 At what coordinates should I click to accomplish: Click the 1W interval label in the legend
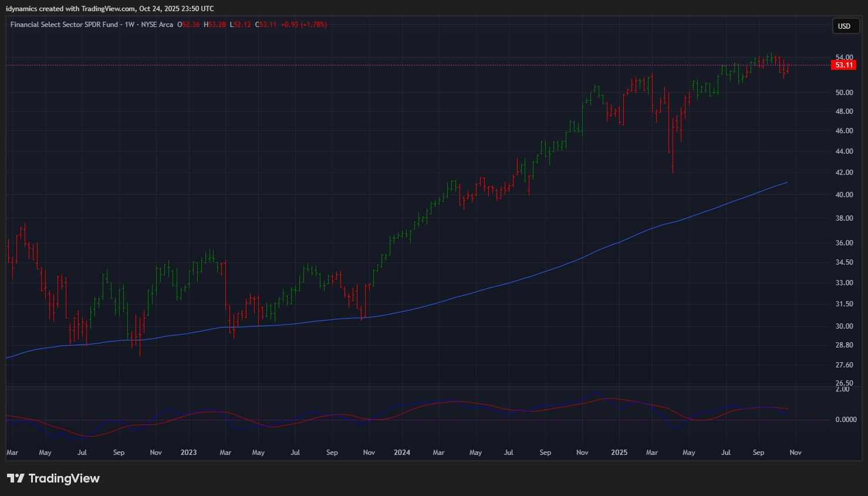click(x=130, y=25)
